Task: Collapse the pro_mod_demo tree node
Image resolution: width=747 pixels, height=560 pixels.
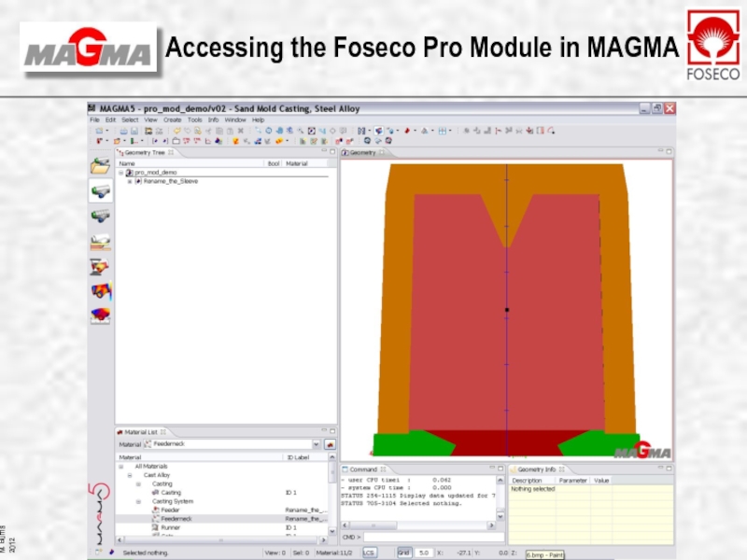Action: [121, 173]
